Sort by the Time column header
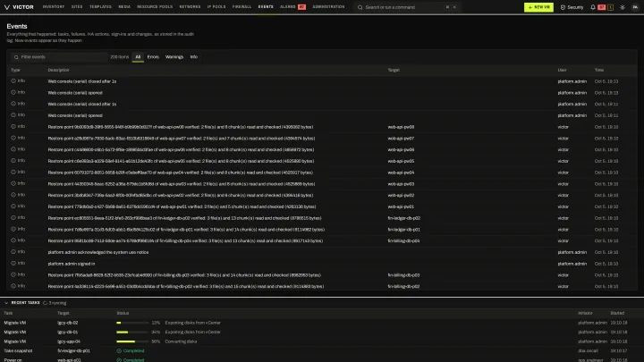The width and height of the screenshot is (644, 362). (x=598, y=71)
